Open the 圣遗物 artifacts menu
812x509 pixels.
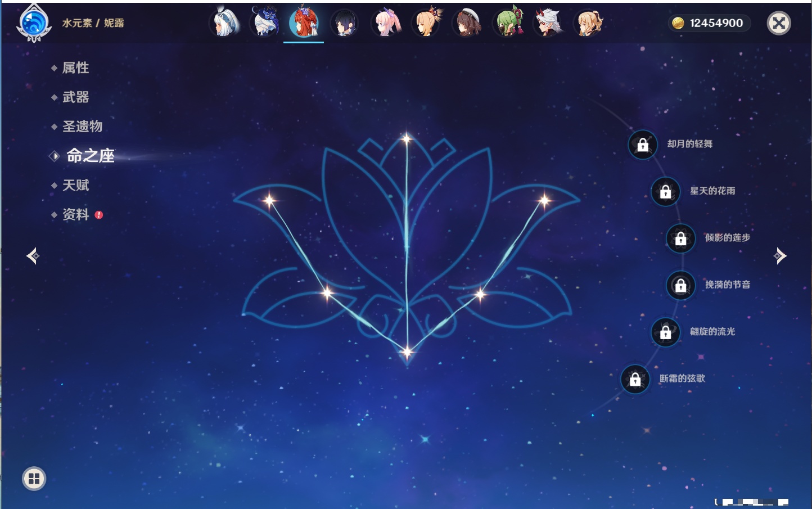click(x=82, y=127)
